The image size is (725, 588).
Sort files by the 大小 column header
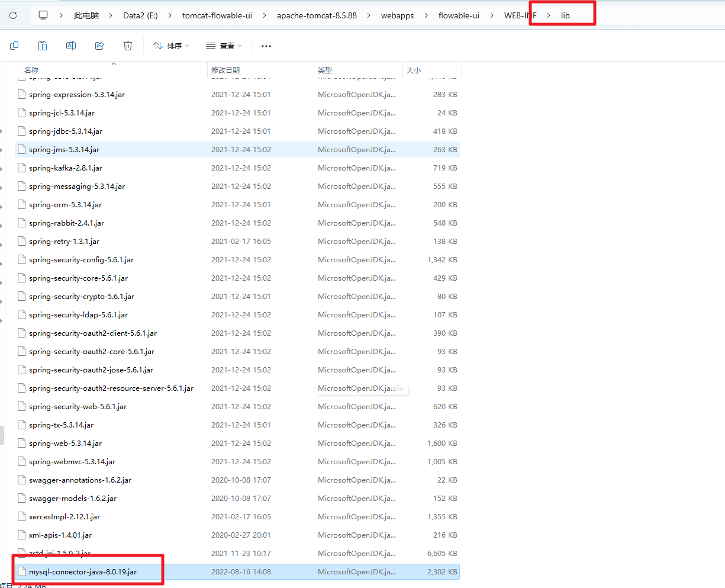click(x=414, y=70)
